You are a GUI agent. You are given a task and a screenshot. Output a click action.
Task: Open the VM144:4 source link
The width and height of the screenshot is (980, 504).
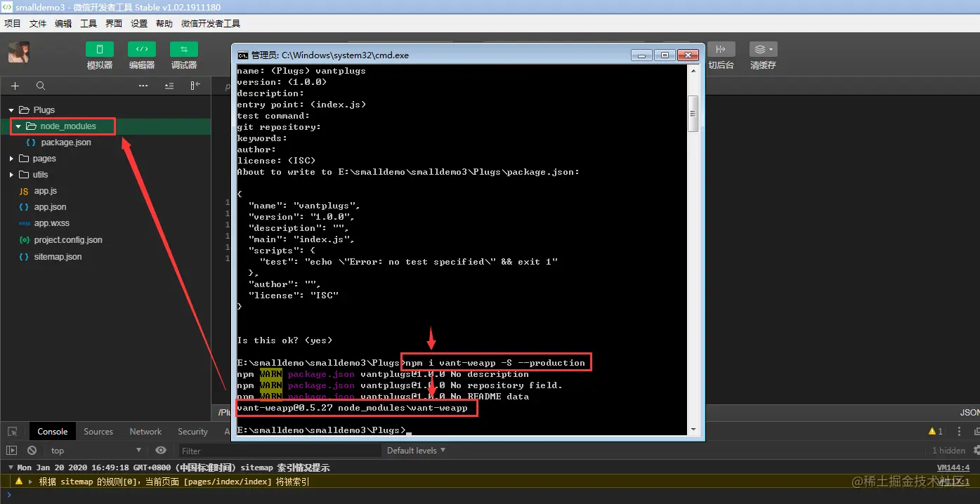tap(953, 467)
